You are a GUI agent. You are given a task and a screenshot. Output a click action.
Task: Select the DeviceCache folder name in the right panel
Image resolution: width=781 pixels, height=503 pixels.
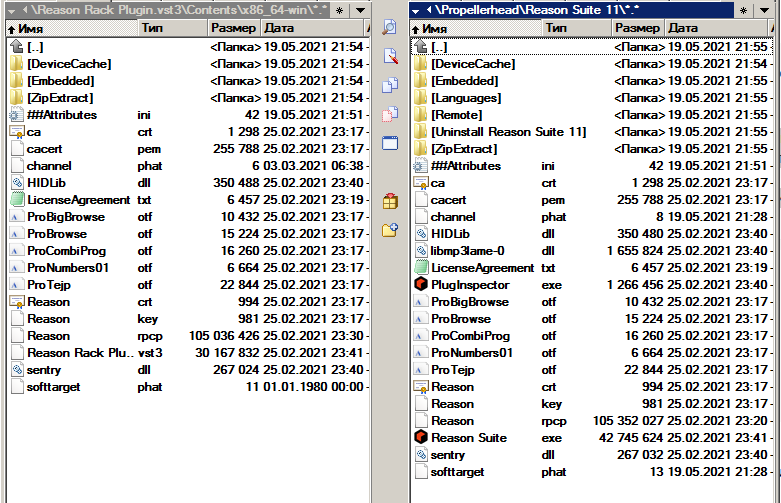pyautogui.click(x=473, y=64)
